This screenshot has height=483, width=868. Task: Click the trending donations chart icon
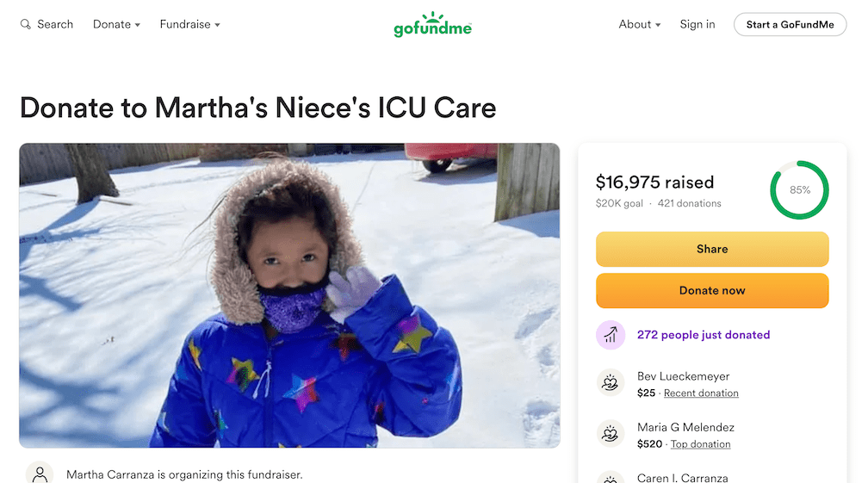coord(611,335)
